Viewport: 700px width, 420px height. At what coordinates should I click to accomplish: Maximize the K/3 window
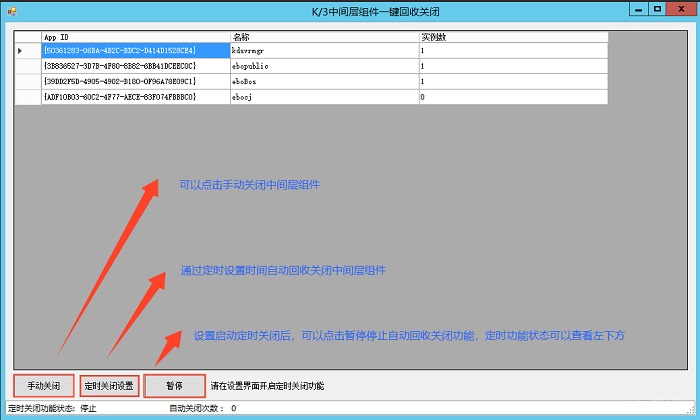point(657,9)
